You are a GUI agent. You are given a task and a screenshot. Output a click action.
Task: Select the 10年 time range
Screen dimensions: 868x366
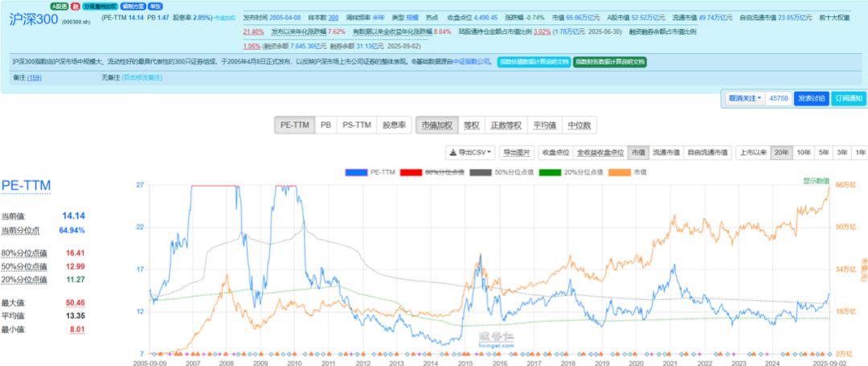[x=803, y=152]
